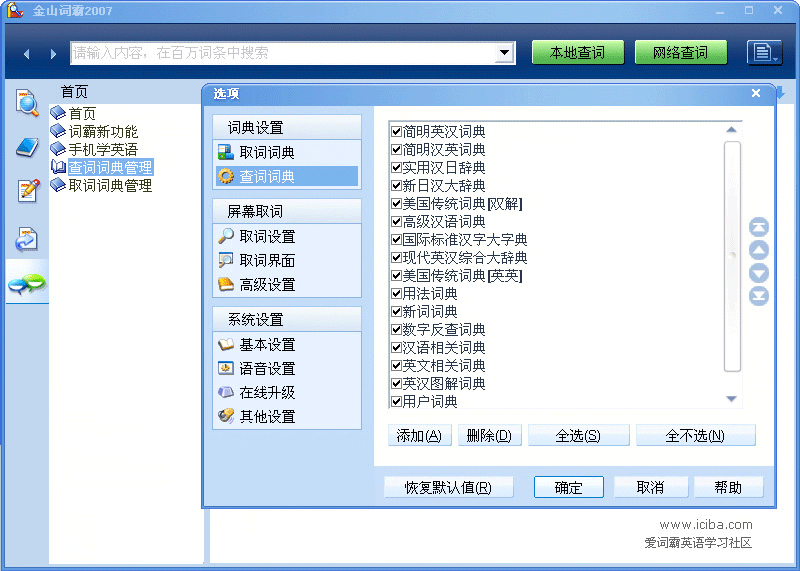Open the notepad with pencil sidebar icon
Image resolution: width=800 pixels, height=571 pixels.
(28, 191)
